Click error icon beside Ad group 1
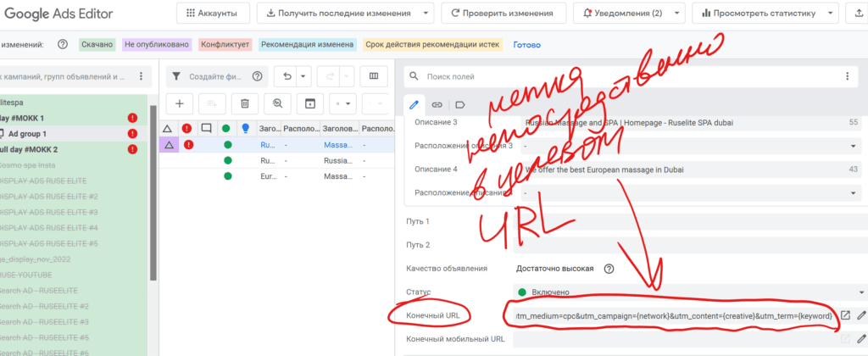The image size is (868, 356). coord(132,133)
